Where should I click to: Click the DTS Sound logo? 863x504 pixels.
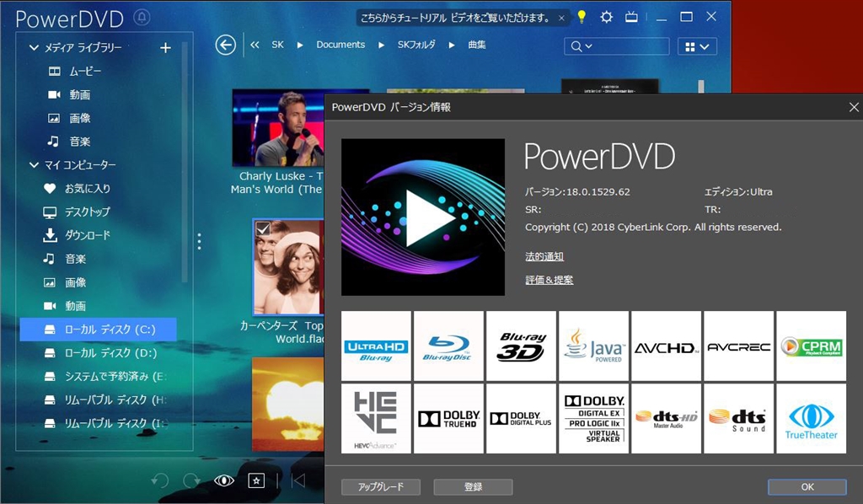(738, 419)
